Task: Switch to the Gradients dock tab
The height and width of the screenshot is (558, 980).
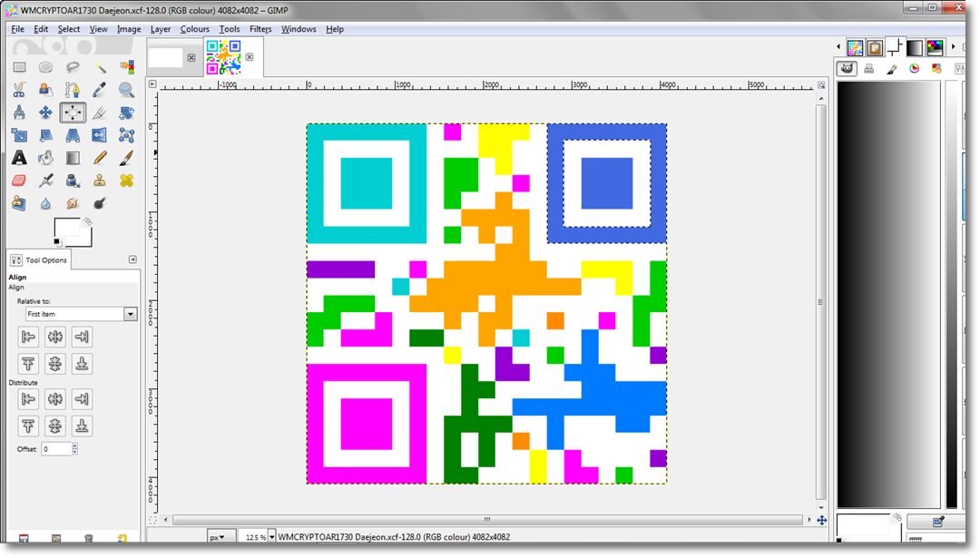Action: [x=915, y=47]
